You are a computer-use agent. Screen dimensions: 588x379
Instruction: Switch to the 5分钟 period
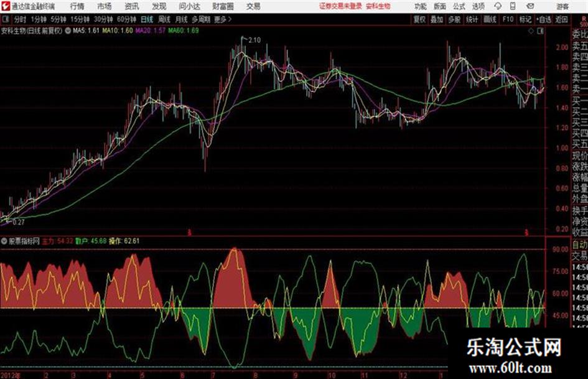point(58,19)
